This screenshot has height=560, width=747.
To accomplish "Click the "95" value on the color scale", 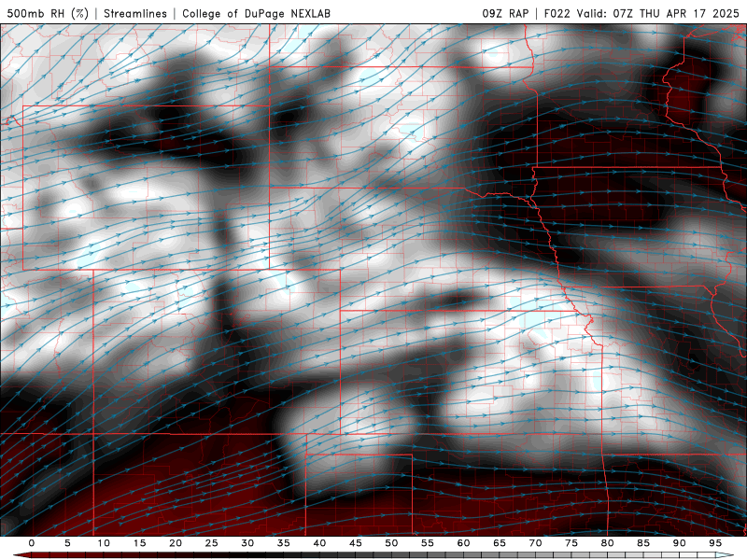I will 715,543.
